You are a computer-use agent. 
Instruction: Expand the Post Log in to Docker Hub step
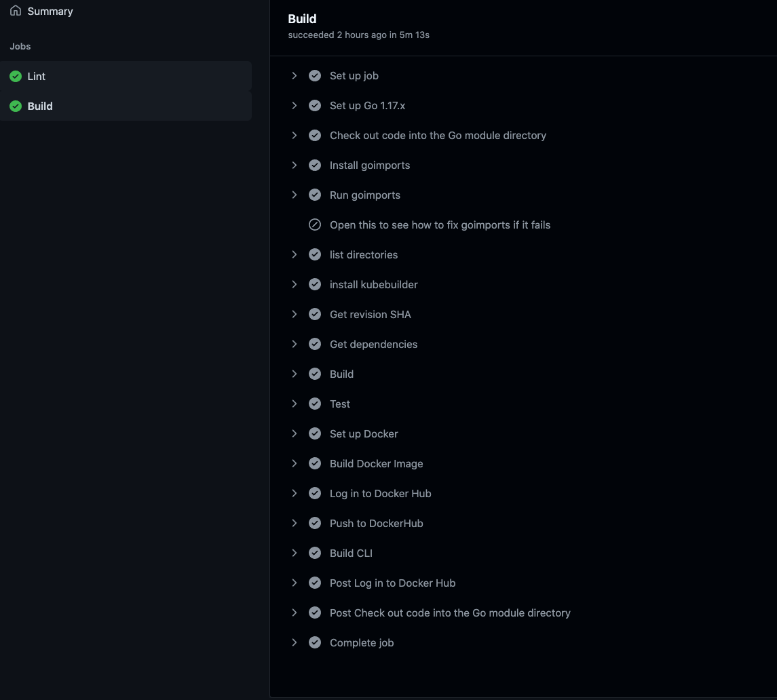[x=294, y=583]
